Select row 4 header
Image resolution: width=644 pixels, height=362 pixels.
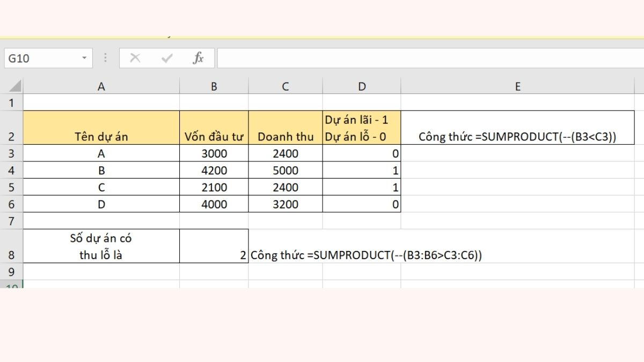pyautogui.click(x=12, y=171)
